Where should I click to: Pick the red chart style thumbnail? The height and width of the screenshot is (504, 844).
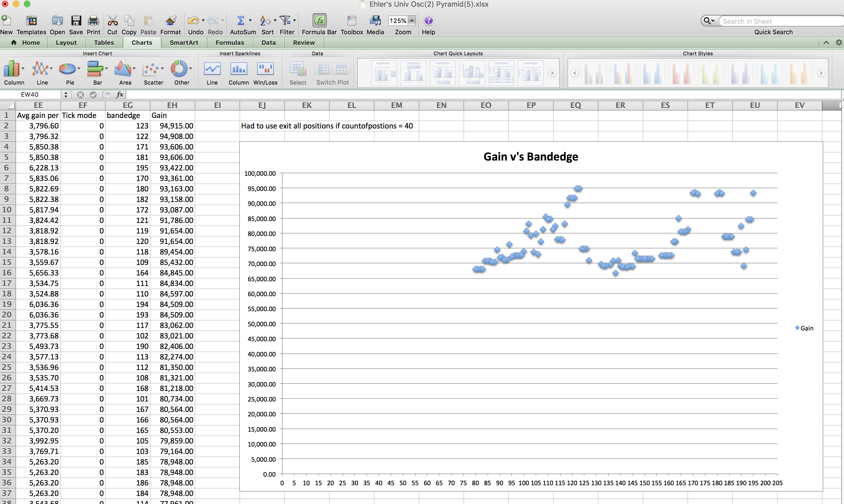point(681,73)
